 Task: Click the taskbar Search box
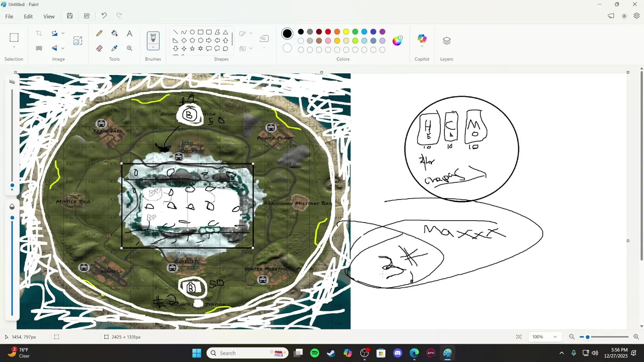pyautogui.click(x=247, y=353)
